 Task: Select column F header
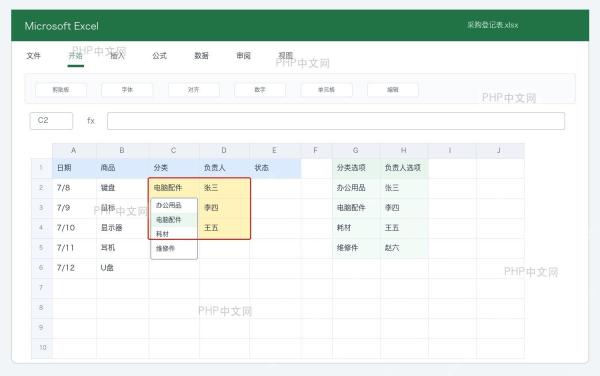pos(316,151)
